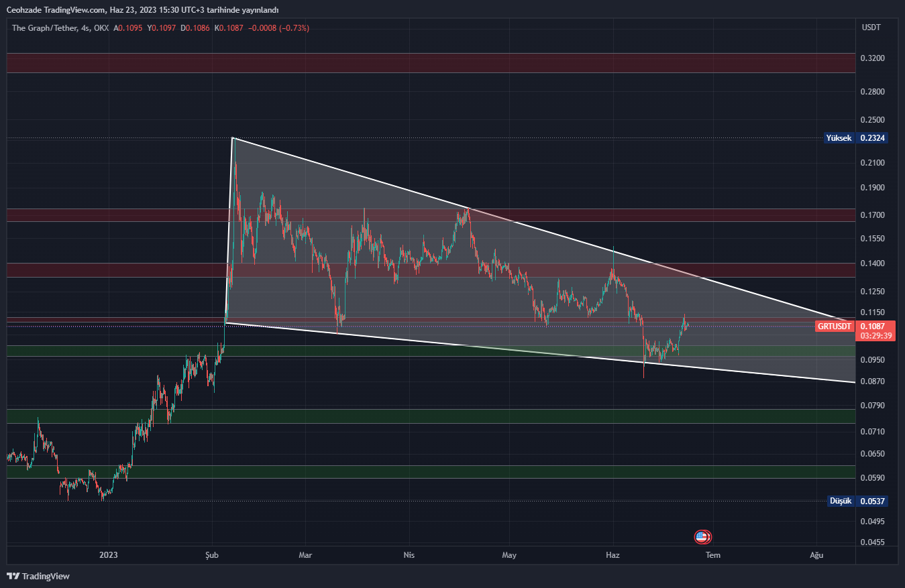The height and width of the screenshot is (588, 905).
Task: Click the 0.0790 price axis label
Action: [872, 406]
